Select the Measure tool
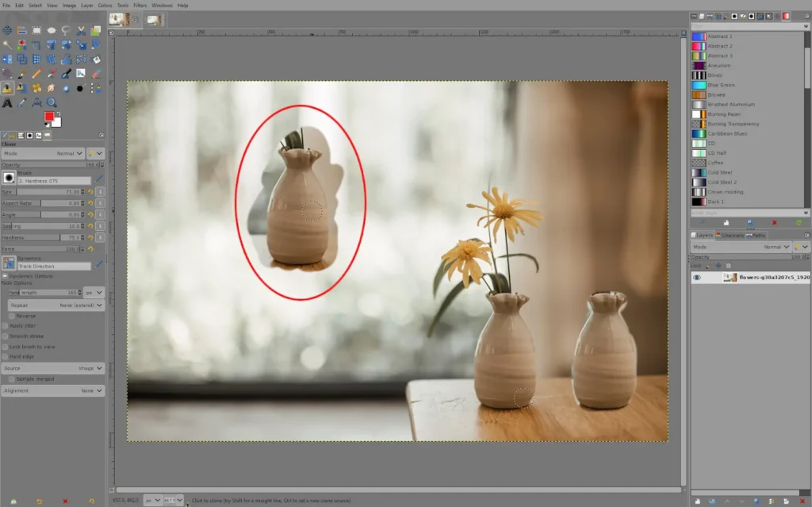812x507 pixels. coord(36,102)
